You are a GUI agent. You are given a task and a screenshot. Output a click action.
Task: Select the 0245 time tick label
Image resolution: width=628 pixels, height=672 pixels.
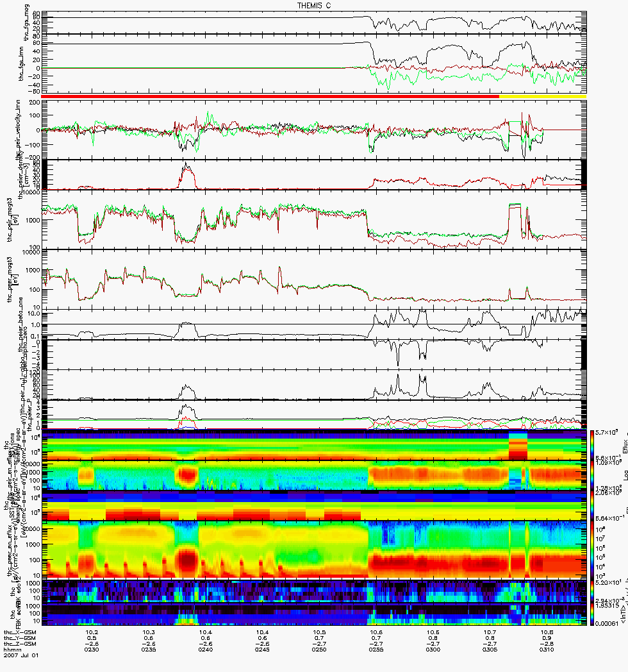[x=263, y=650]
